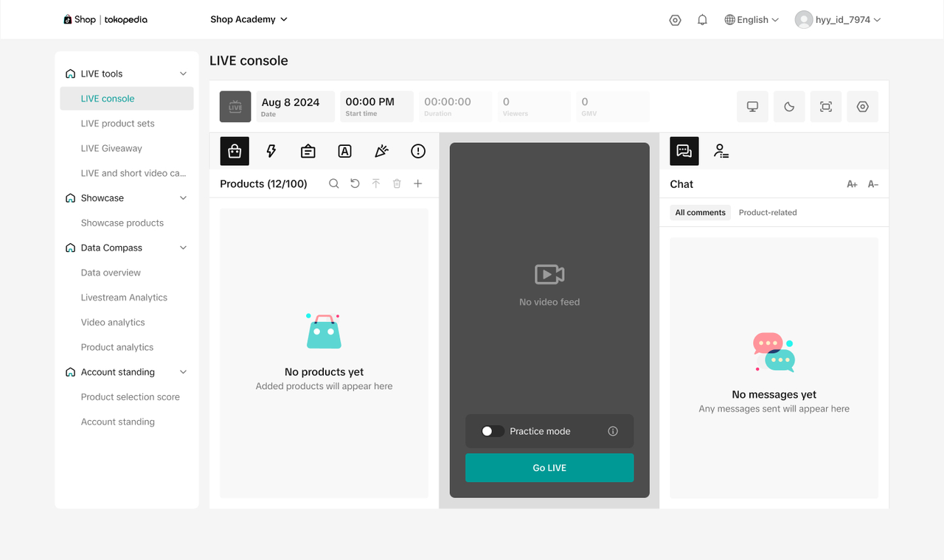Click the Practice mode info icon
The width and height of the screenshot is (944, 560).
pyautogui.click(x=613, y=431)
